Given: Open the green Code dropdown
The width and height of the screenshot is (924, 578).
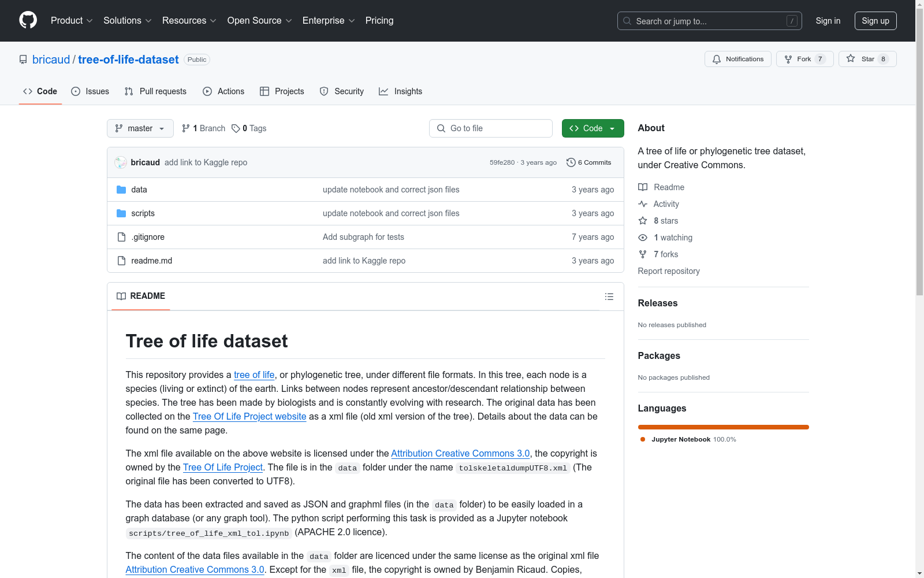Looking at the screenshot, I should (593, 128).
